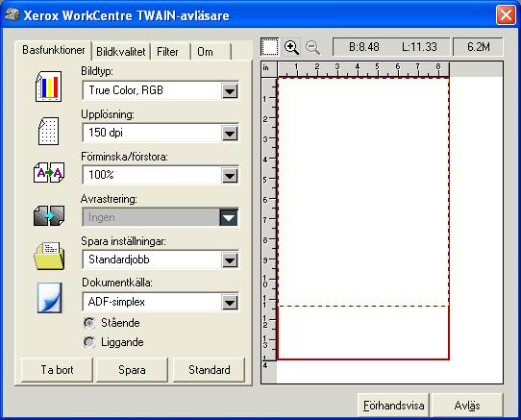Click the horizontal inch ruler
The height and width of the screenshot is (420, 521).
coord(363,69)
